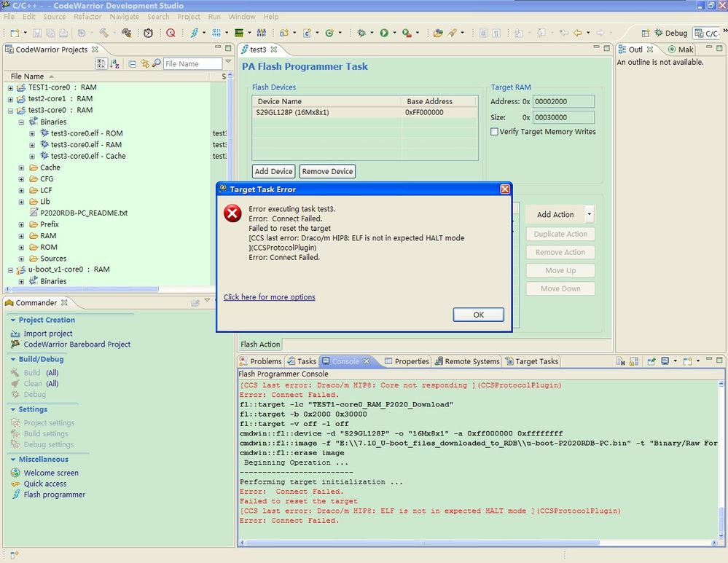Viewport: 728px width, 563px height.
Task: Click the console horizontal scrollbar
Action: point(422,543)
